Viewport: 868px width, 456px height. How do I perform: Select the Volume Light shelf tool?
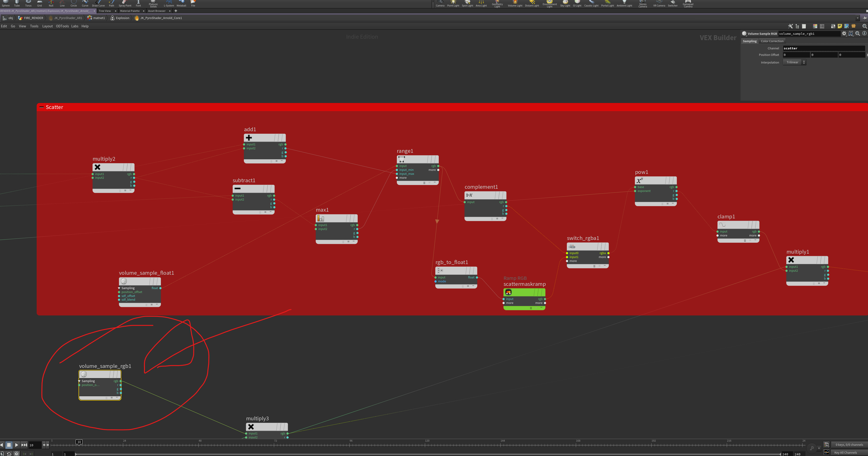(515, 3)
